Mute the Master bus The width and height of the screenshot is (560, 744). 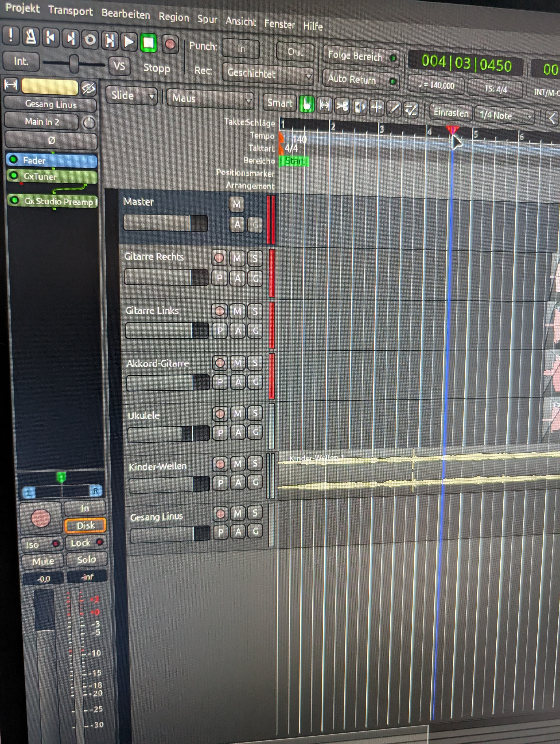[x=237, y=204]
